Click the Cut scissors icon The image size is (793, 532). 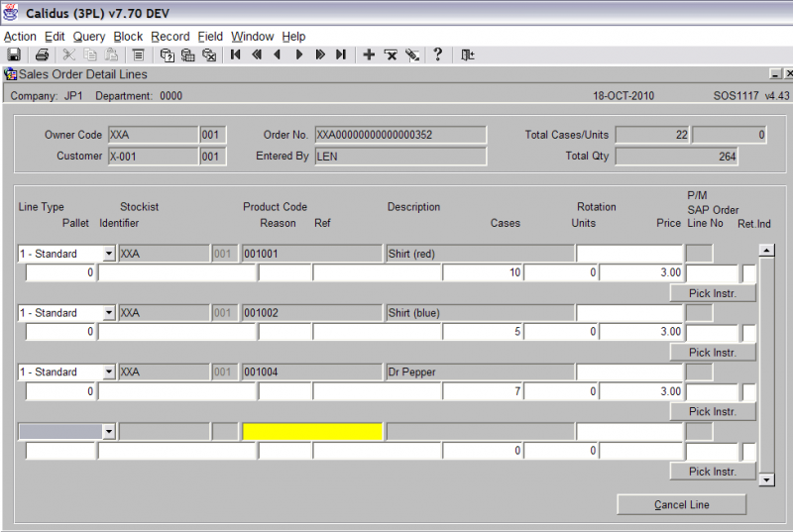69,54
